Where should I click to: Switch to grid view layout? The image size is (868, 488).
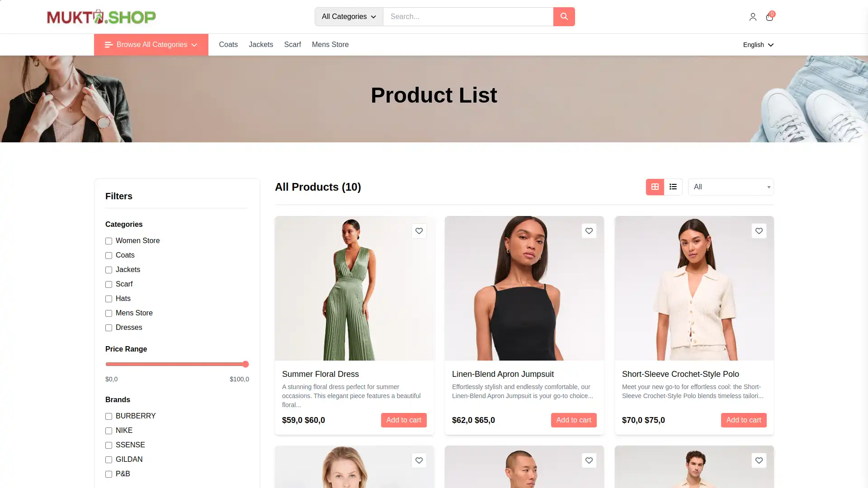tap(655, 187)
